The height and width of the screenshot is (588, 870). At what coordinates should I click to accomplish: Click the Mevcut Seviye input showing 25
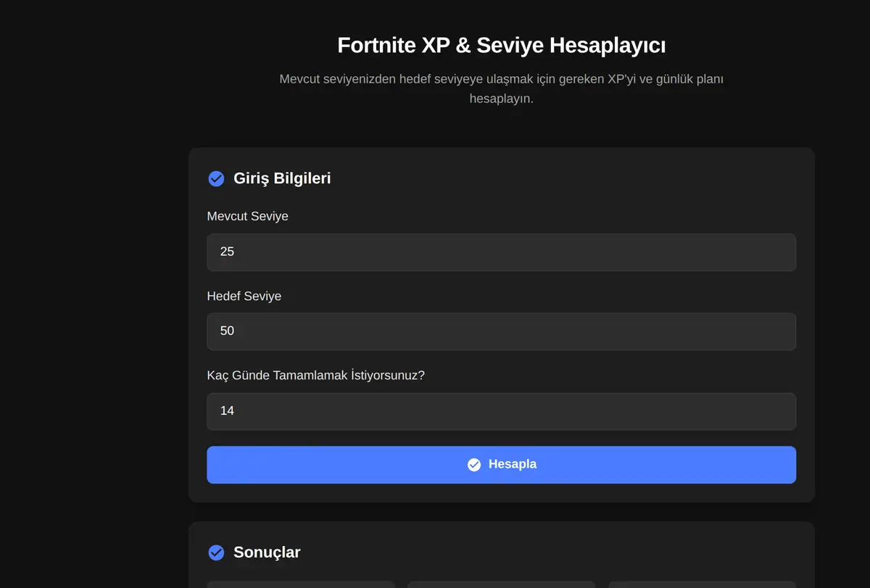501,252
